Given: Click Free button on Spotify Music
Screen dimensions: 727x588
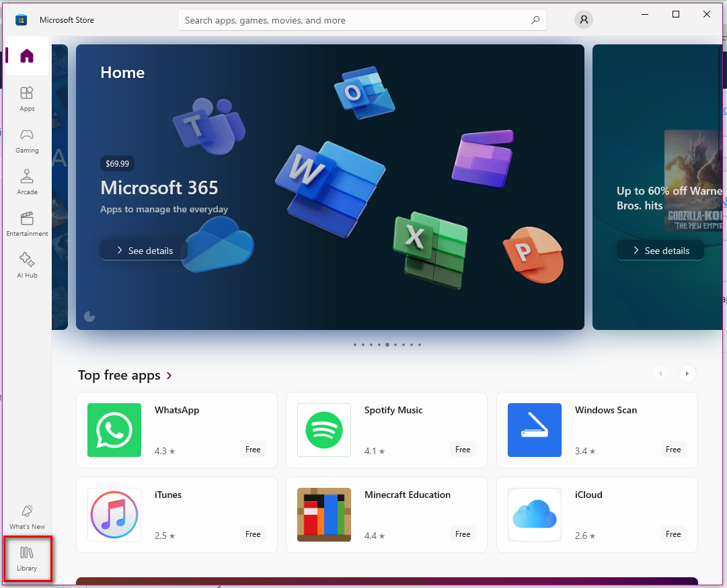Looking at the screenshot, I should click(463, 450).
